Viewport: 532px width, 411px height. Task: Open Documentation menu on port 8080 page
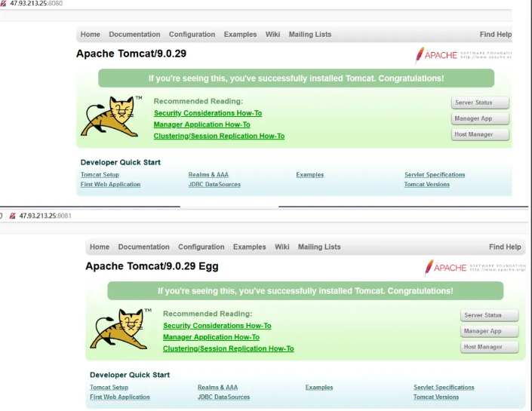tap(134, 34)
